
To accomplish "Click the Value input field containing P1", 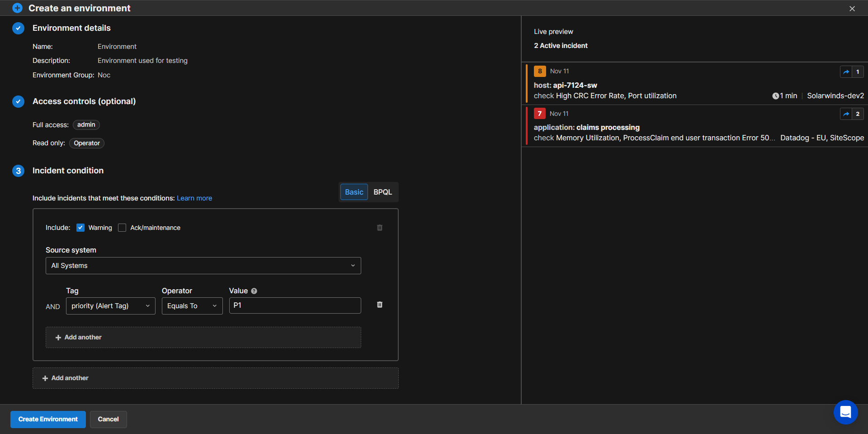I will point(295,305).
